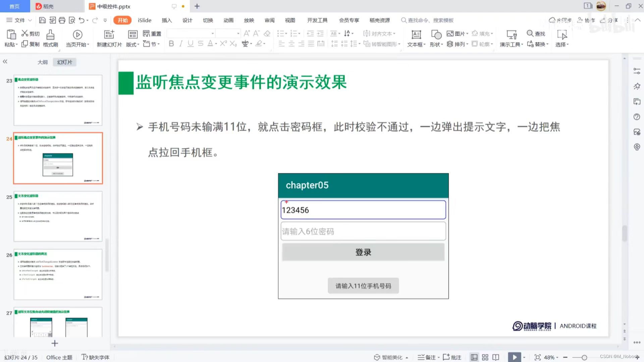644x362 pixels.
Task: Click the Paste icon in ribbon
Action: 11,35
